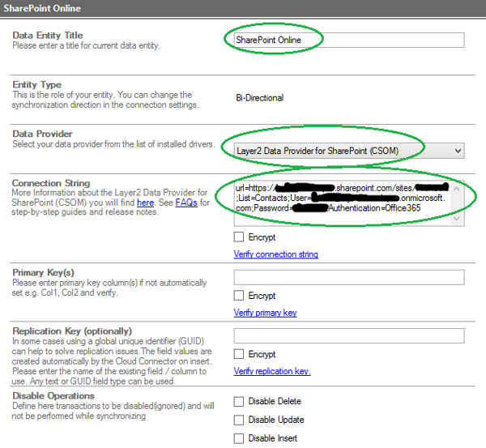Click the Verify connection string link
Image resolution: width=486 pixels, height=448 pixels.
[275, 254]
